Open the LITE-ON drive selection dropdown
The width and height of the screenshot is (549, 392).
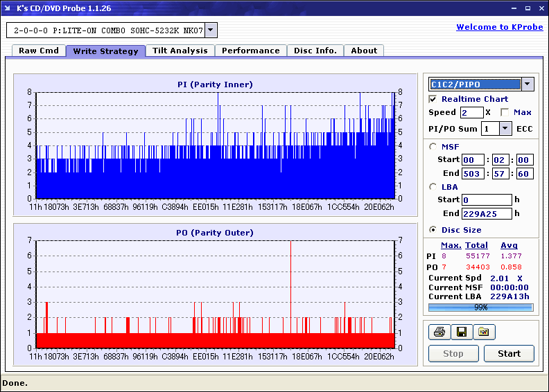pyautogui.click(x=211, y=30)
